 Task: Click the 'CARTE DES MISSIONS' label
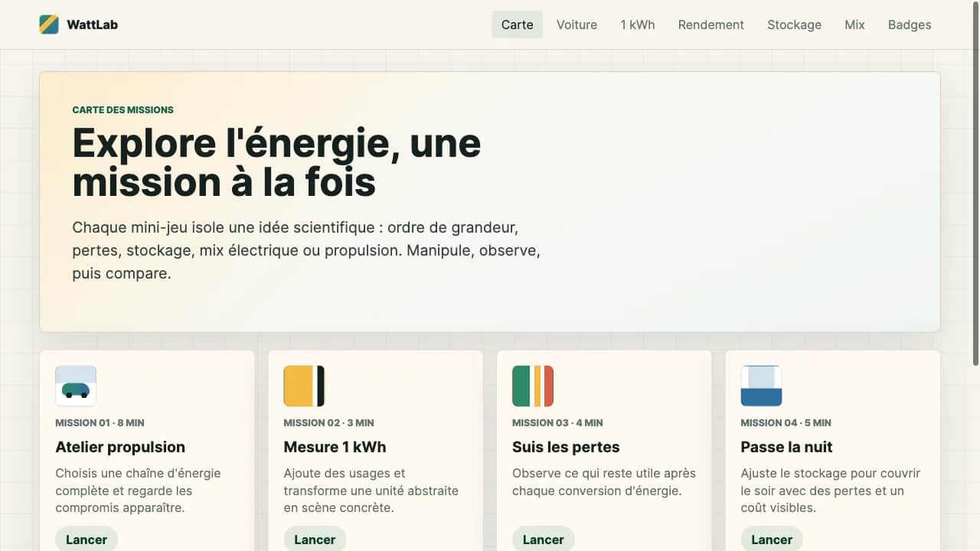(122, 109)
